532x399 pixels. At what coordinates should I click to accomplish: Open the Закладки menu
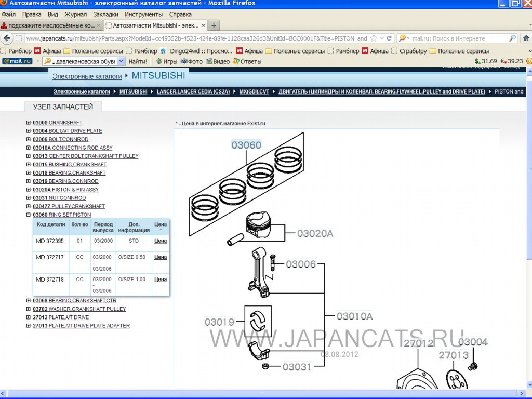click(106, 14)
